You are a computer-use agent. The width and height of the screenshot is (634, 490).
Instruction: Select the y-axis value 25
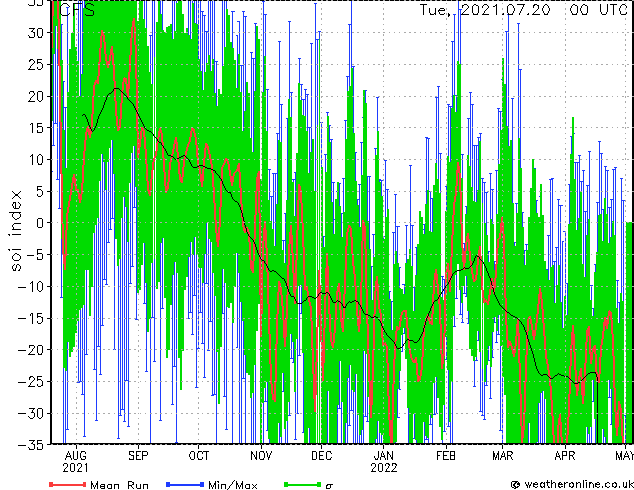[36, 65]
